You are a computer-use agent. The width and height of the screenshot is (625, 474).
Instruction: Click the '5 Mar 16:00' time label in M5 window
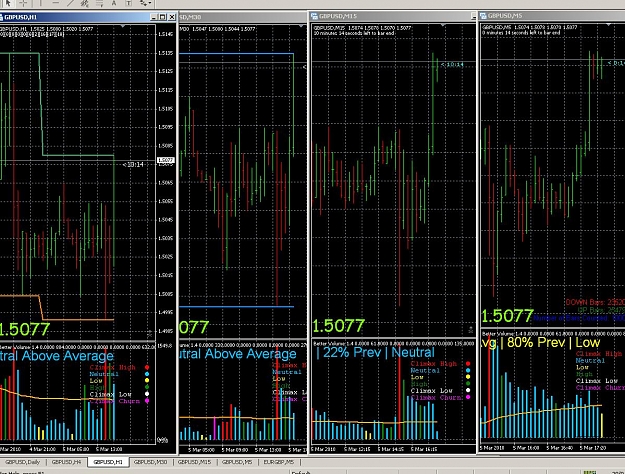click(x=525, y=448)
